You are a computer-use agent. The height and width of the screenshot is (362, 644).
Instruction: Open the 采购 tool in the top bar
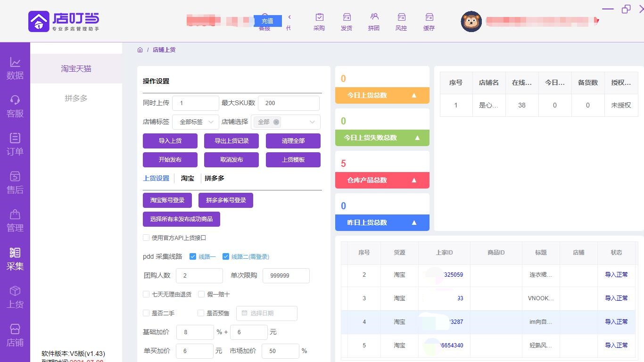[319, 21]
